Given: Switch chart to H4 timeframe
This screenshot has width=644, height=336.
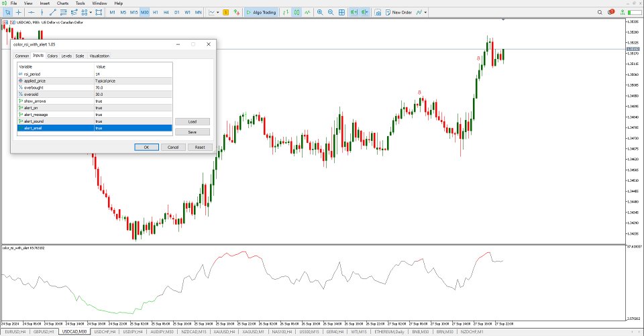Looking at the screenshot, I should pos(166,12).
